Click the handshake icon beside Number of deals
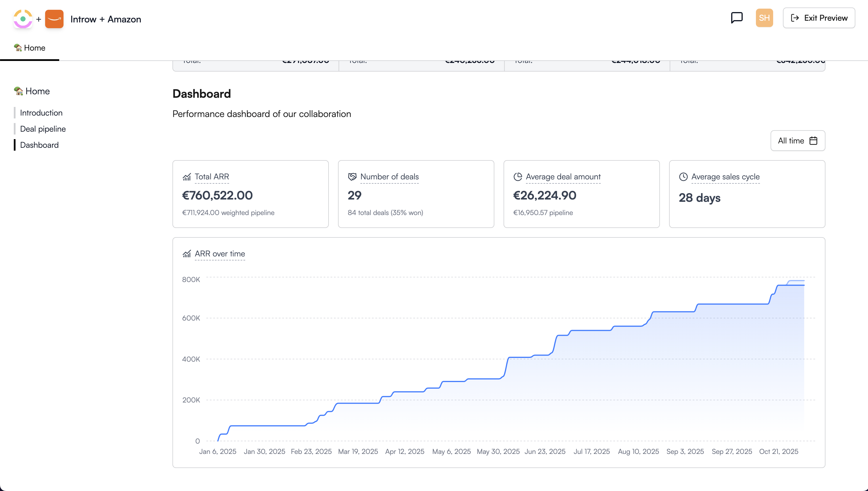Screen dimensions: 868x491 (x=352, y=177)
